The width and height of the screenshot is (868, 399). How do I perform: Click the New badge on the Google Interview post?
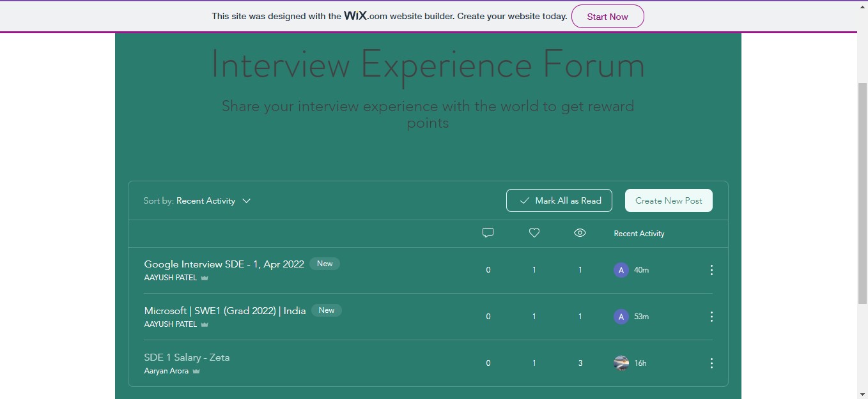point(325,264)
